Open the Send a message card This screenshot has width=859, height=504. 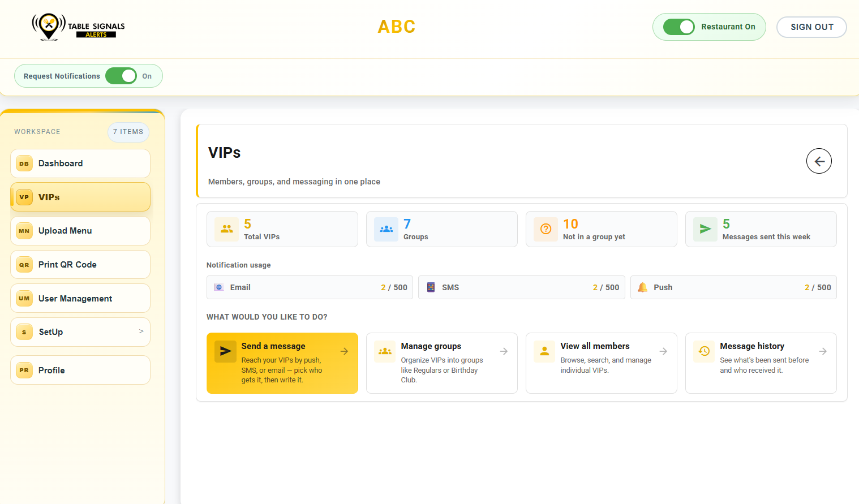tap(282, 363)
